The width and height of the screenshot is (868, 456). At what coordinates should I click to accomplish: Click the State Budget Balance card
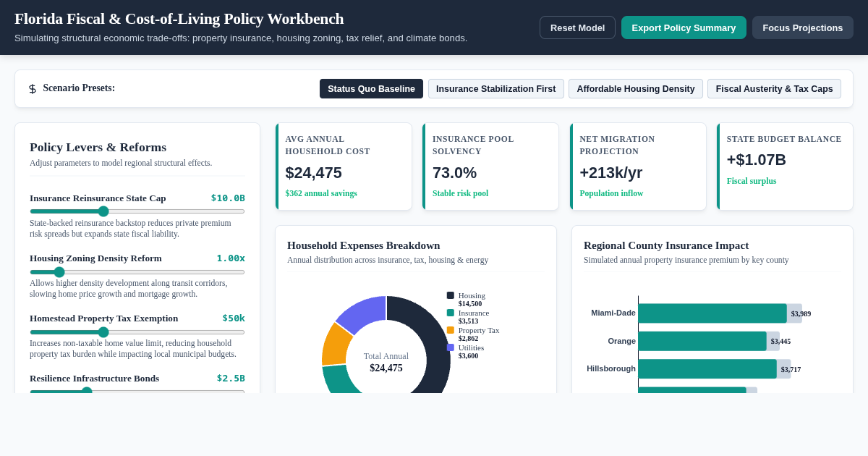pyautogui.click(x=785, y=166)
